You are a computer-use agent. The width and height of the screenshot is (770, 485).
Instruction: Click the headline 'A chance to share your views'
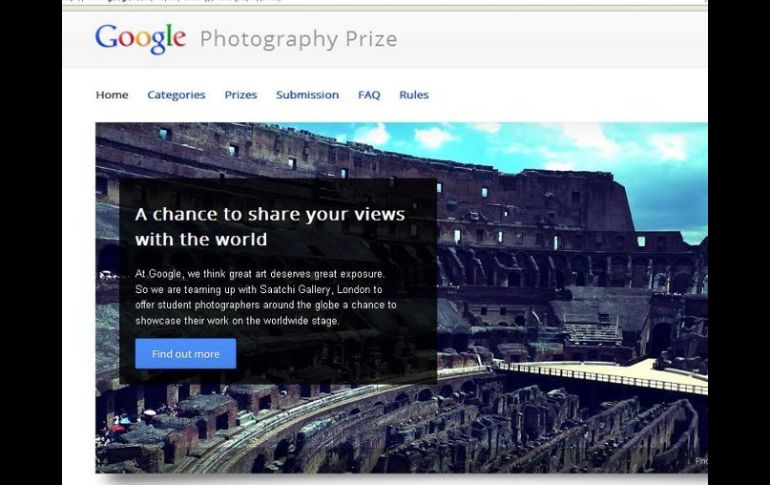(270, 215)
